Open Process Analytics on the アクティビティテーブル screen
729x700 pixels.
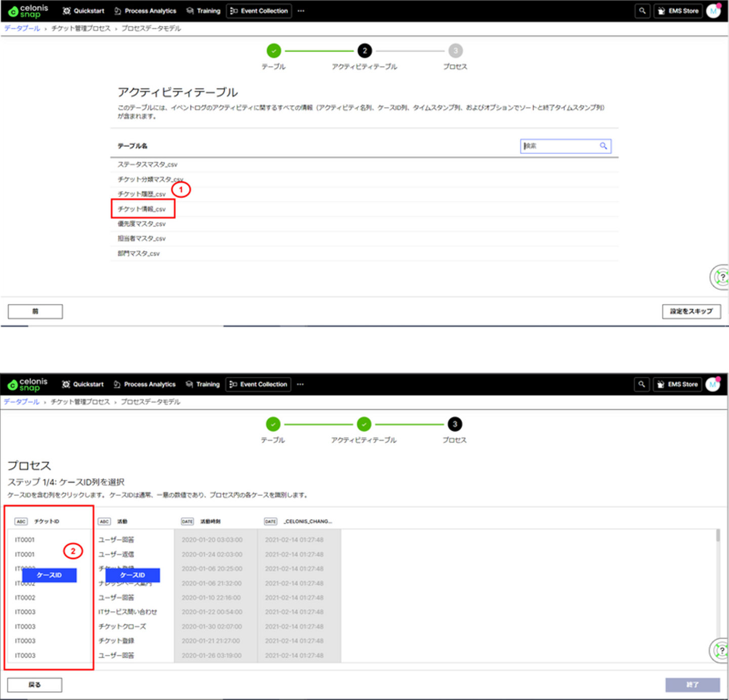point(145,11)
